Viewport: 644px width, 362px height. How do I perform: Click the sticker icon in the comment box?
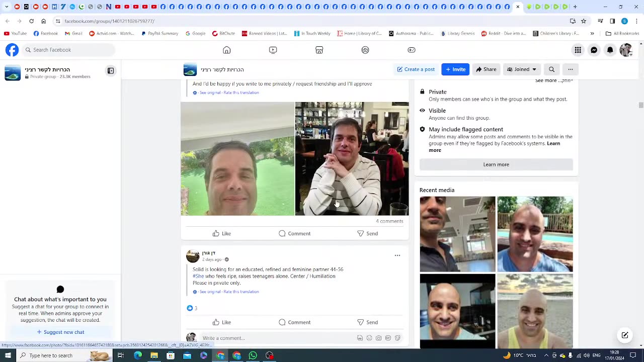[x=397, y=338]
